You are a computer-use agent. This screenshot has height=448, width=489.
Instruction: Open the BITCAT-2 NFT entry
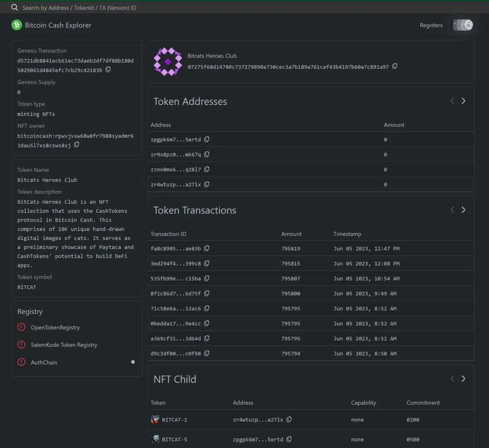(174, 420)
